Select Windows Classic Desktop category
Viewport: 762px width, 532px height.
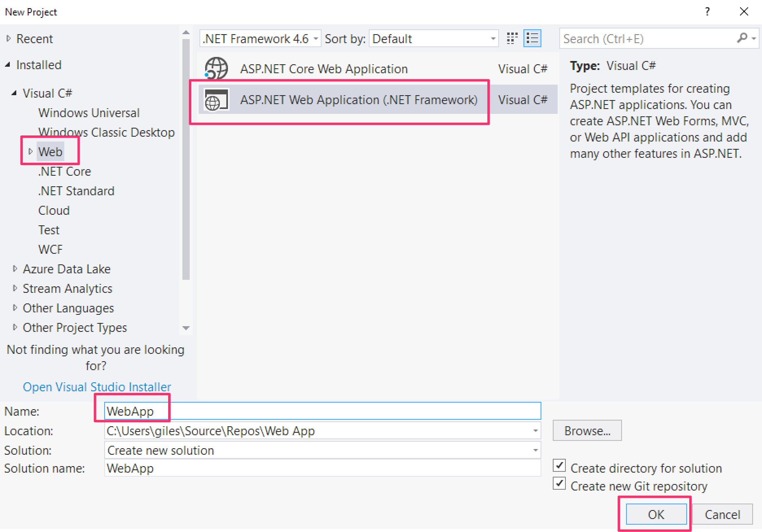[x=106, y=132]
